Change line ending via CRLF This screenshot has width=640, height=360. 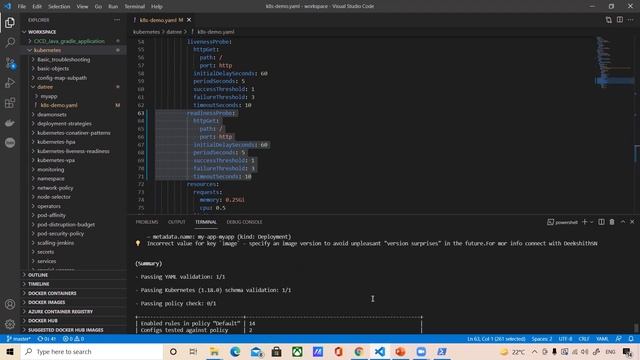(x=584, y=339)
